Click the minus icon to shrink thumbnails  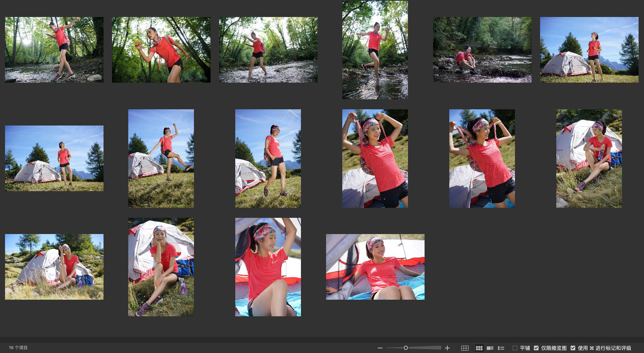coord(380,348)
